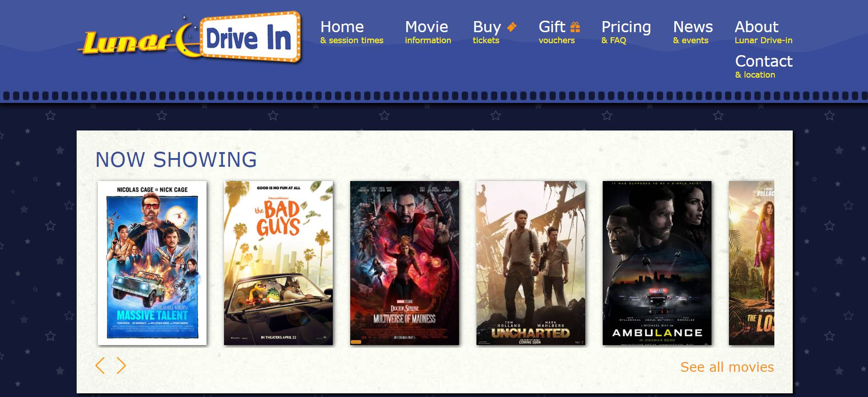Open Gift vouchers page
Screen dimensions: 868x397
coord(559,32)
